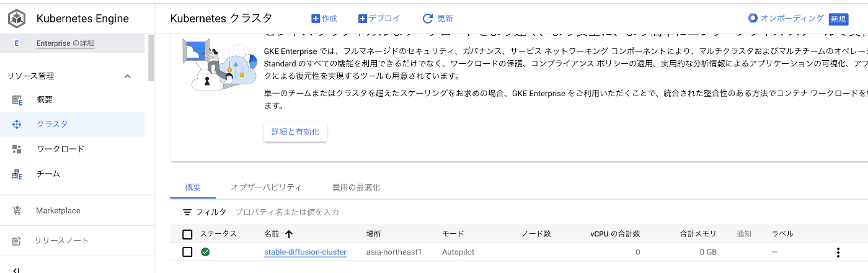Switch to the オブザーバビリティ tab
Screen dimensions: 868x273
tap(266, 187)
